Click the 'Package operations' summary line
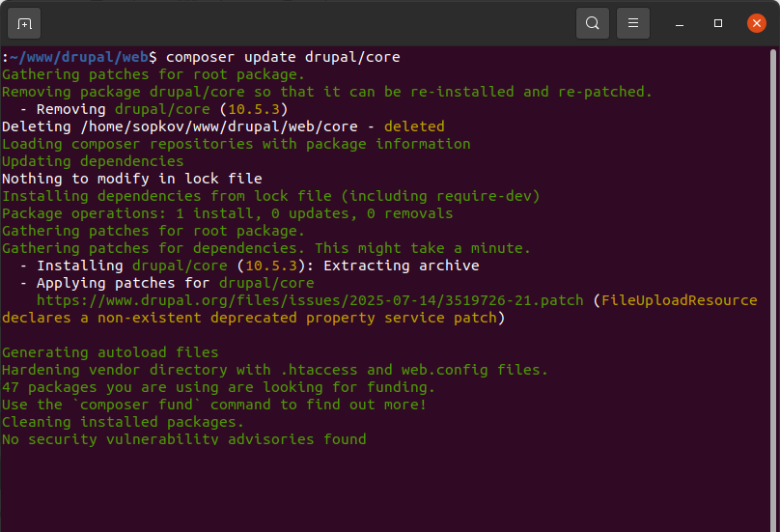Image resolution: width=780 pixels, height=532 pixels. (x=227, y=213)
